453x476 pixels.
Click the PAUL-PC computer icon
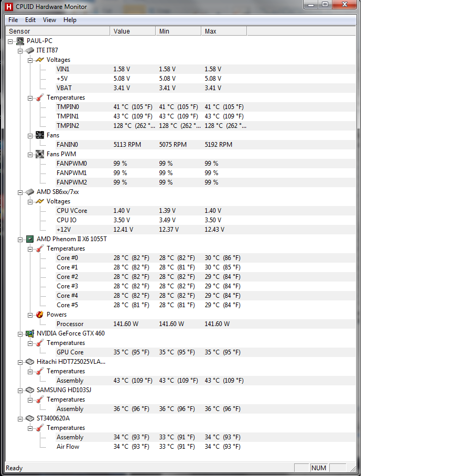tap(20, 41)
